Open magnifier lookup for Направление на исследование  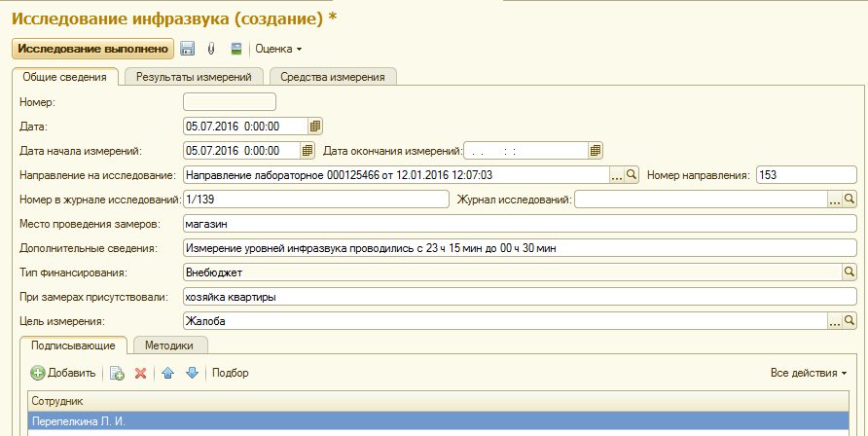click(631, 175)
